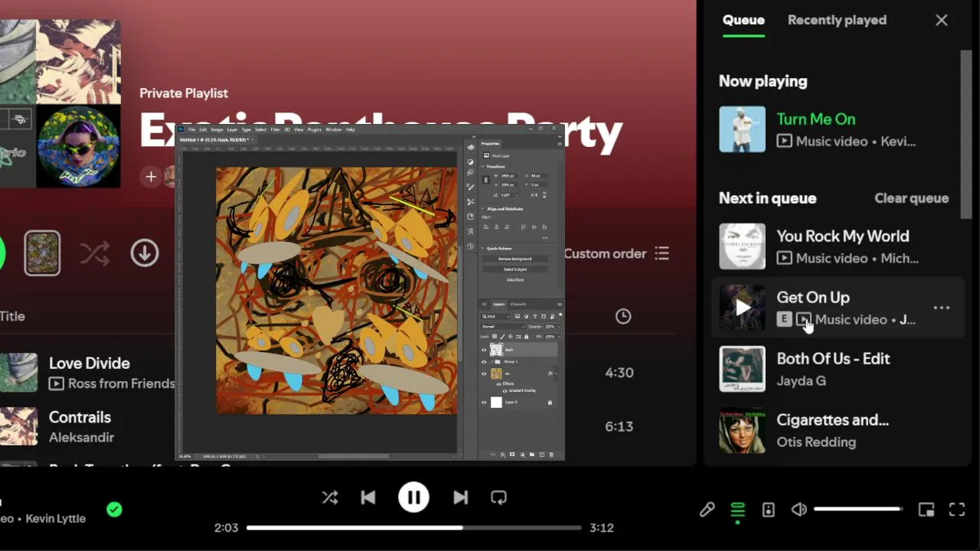This screenshot has height=551, width=980.
Task: Click the link width and height chain icon
Action: click(x=486, y=181)
